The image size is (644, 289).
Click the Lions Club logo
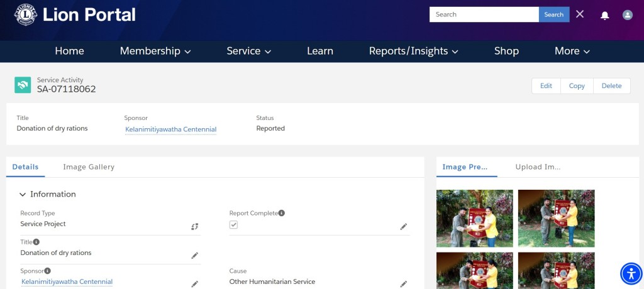pyautogui.click(x=26, y=15)
